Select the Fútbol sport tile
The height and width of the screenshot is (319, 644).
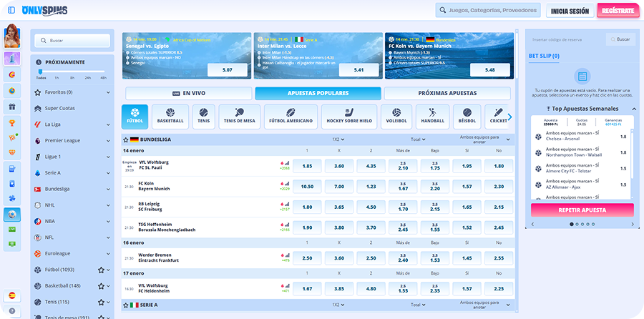click(135, 117)
